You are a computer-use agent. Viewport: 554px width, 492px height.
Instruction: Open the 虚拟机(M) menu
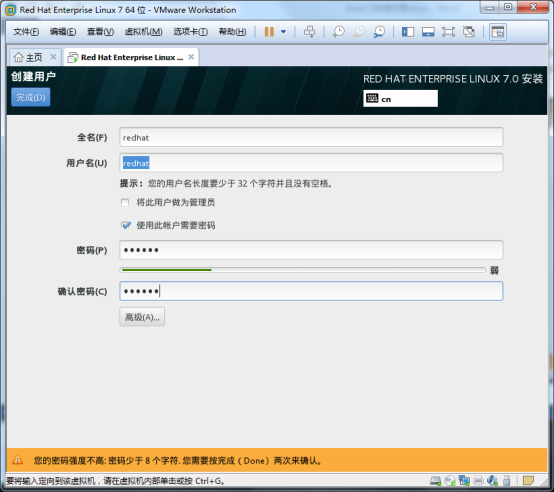[143, 32]
